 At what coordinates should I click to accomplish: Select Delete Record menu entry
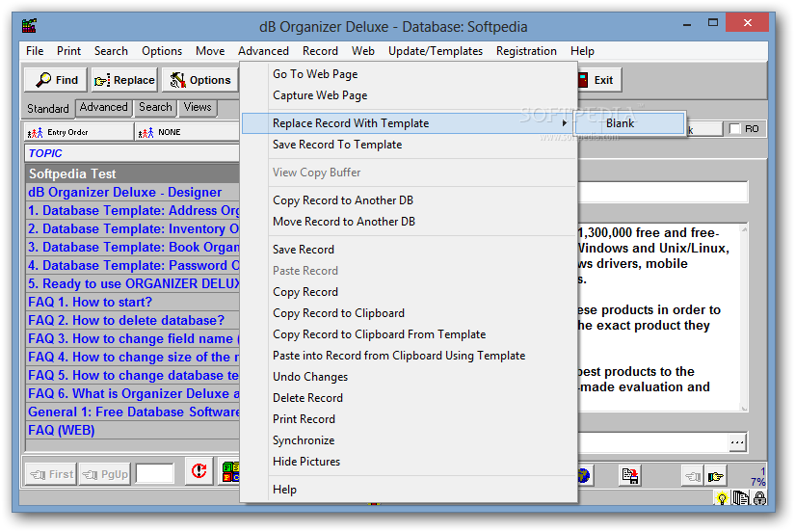[410, 398]
